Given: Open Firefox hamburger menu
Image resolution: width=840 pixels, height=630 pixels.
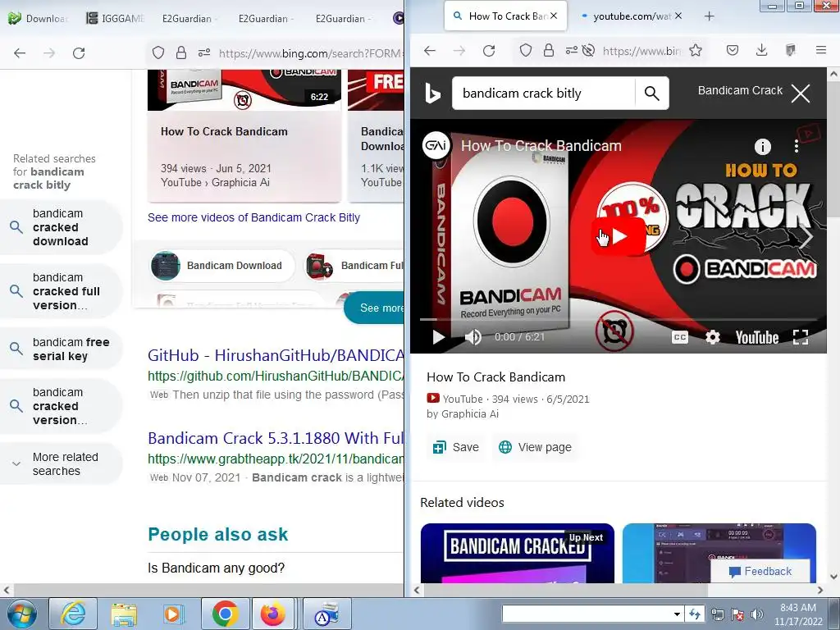Looking at the screenshot, I should point(820,50).
